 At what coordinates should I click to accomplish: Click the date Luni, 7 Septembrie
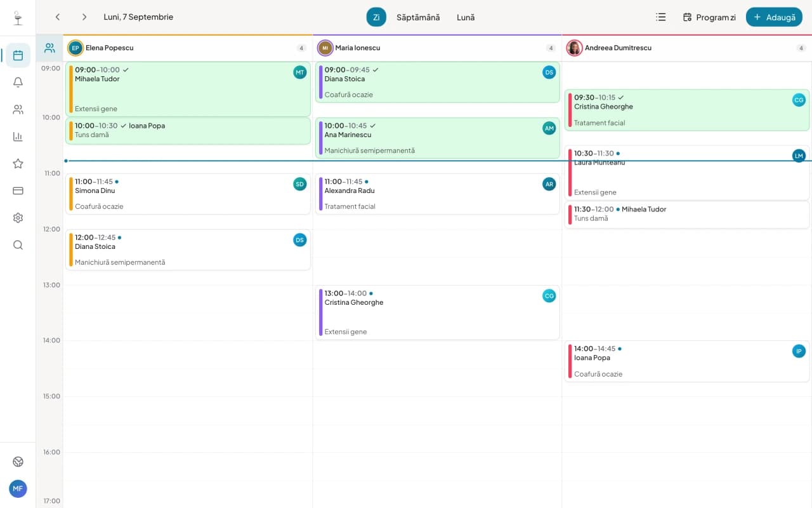coord(138,17)
